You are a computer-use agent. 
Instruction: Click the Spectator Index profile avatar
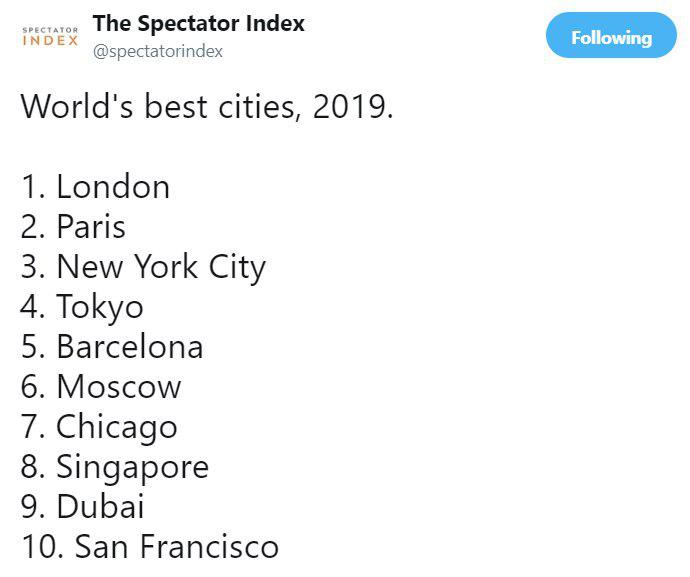click(x=50, y=36)
